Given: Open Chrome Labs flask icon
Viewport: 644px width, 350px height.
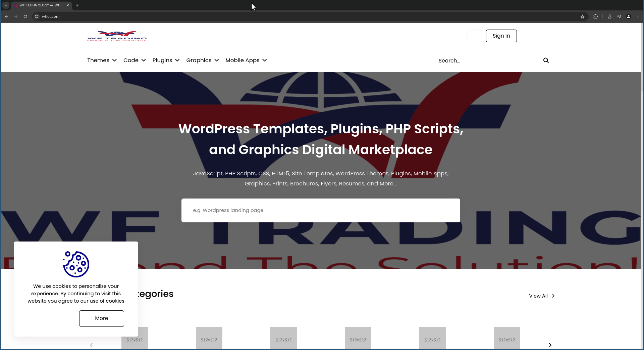Looking at the screenshot, I should 610,16.
